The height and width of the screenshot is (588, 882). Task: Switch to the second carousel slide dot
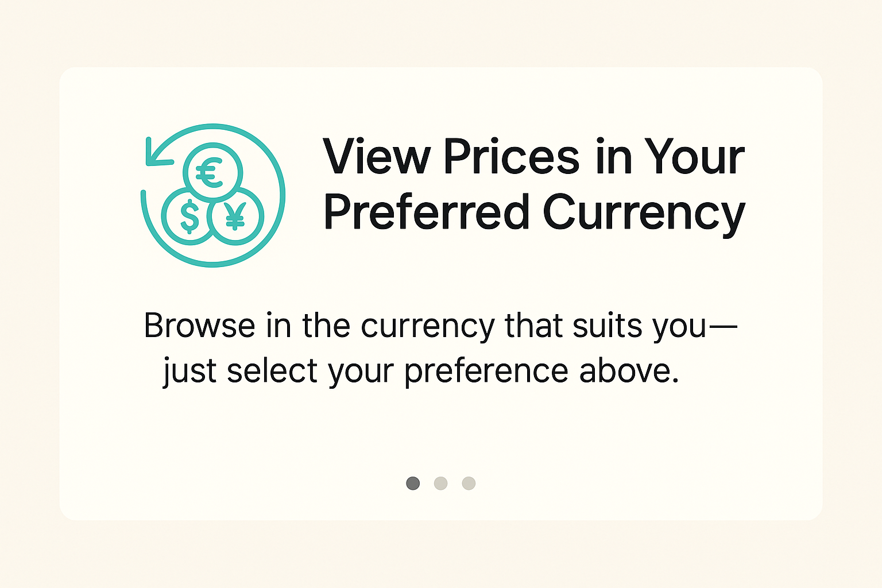pyautogui.click(x=440, y=483)
